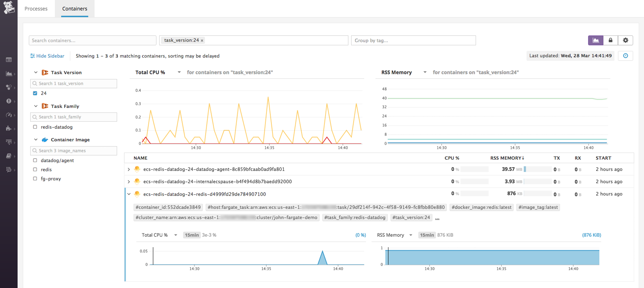Remove the task_version:24 filter pill
Screen dimensions: 644x288
202,40
